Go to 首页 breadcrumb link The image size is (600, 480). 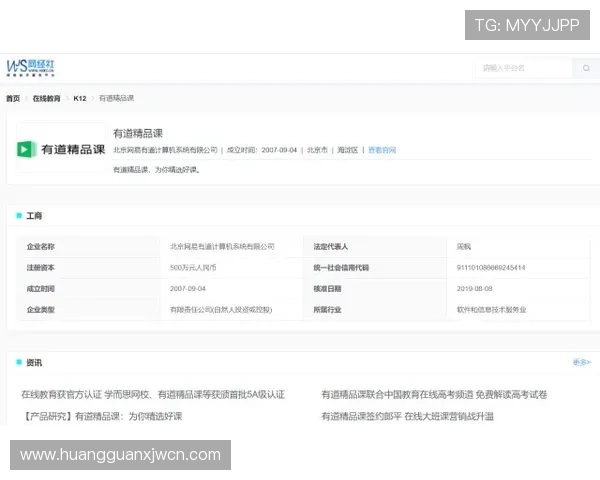(13, 98)
